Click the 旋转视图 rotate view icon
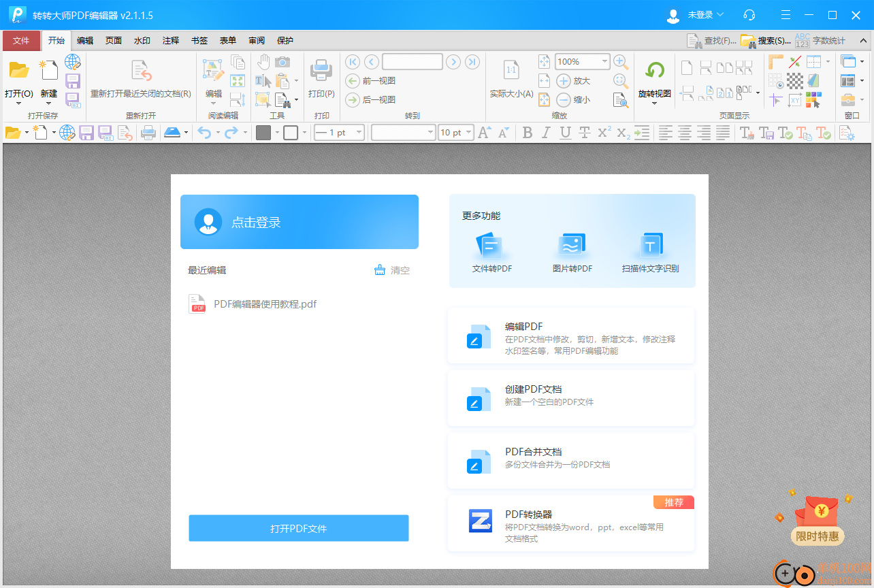This screenshot has height=588, width=874. click(x=655, y=71)
